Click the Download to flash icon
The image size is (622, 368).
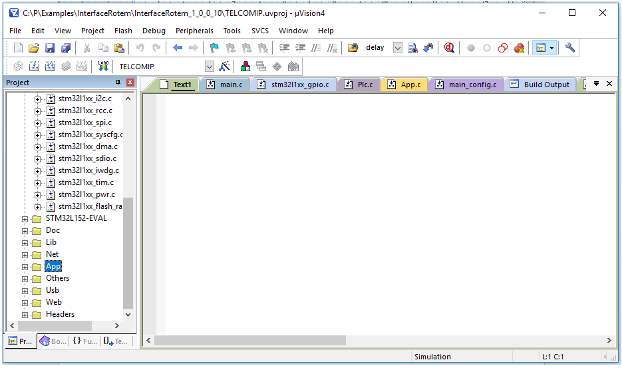click(x=103, y=66)
